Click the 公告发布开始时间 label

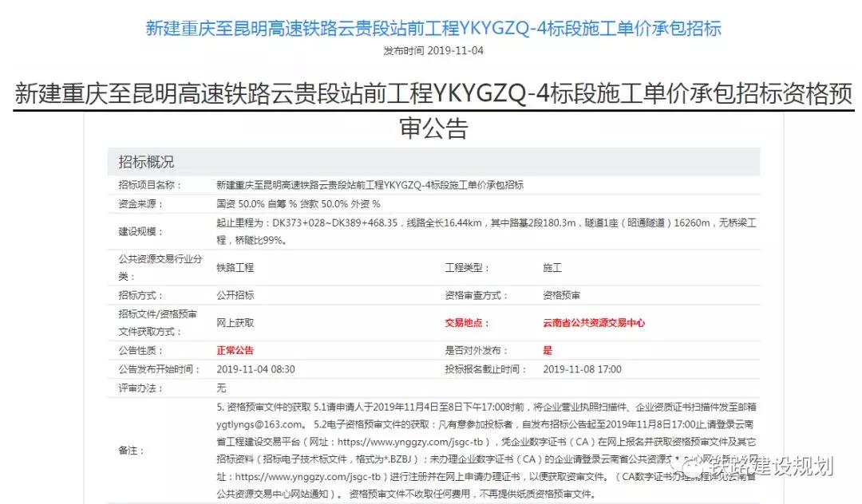[x=159, y=369]
